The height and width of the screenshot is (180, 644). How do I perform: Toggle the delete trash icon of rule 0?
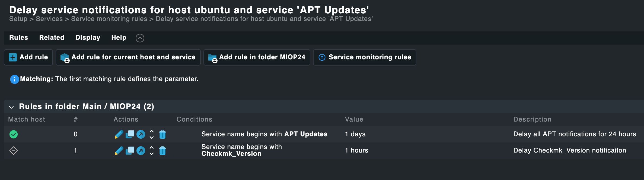click(x=162, y=134)
